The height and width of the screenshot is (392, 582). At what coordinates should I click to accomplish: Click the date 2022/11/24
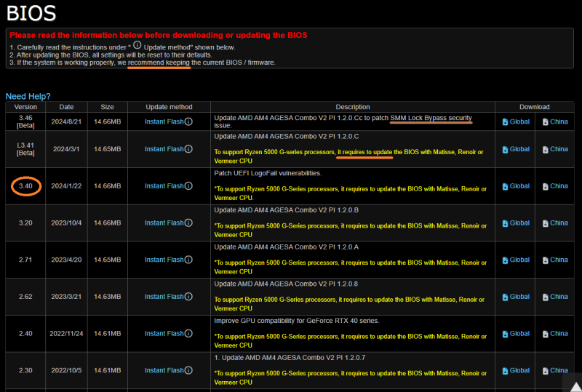66,333
